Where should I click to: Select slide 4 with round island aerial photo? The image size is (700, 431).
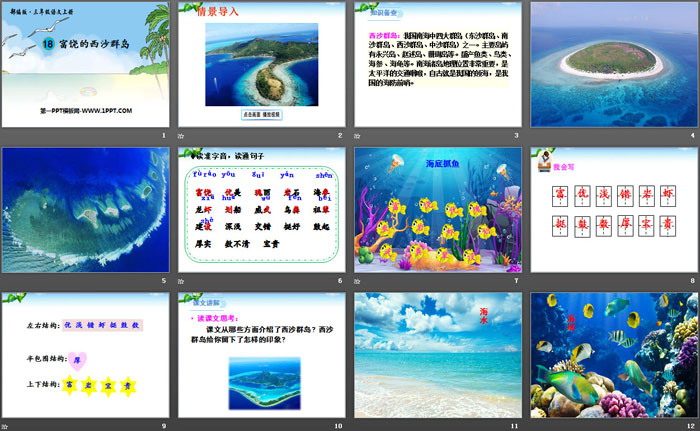[614, 64]
